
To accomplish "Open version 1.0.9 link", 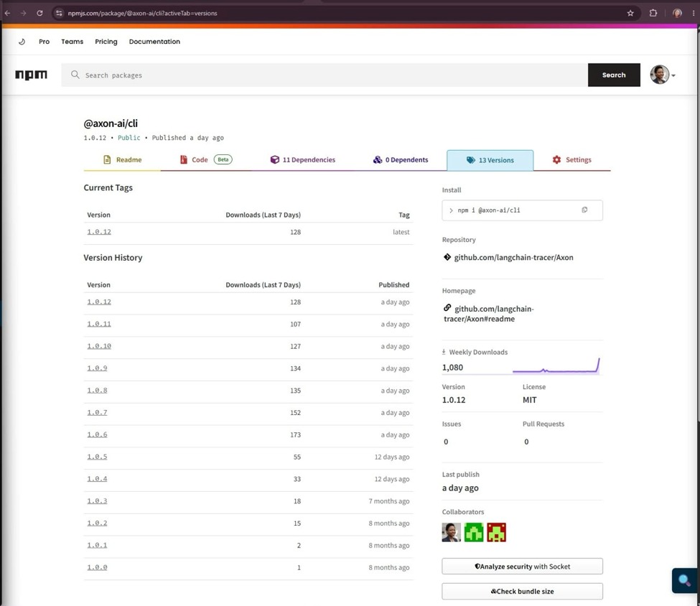I will pos(98,368).
